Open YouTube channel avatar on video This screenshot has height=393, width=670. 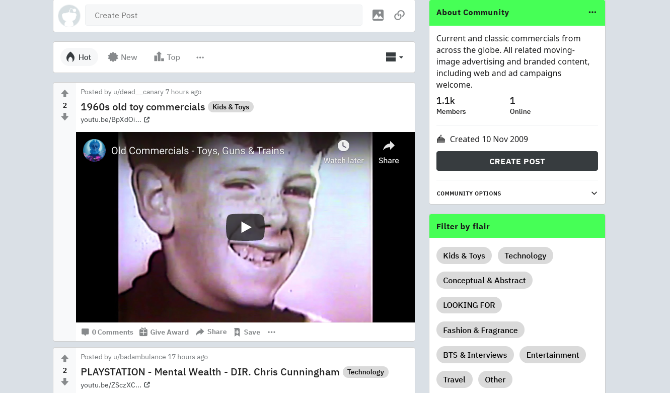click(94, 150)
